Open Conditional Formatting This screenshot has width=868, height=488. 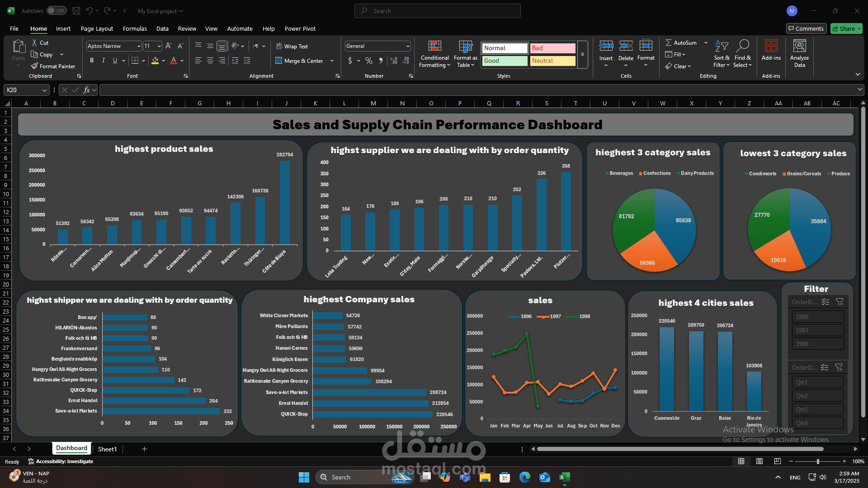coord(434,54)
